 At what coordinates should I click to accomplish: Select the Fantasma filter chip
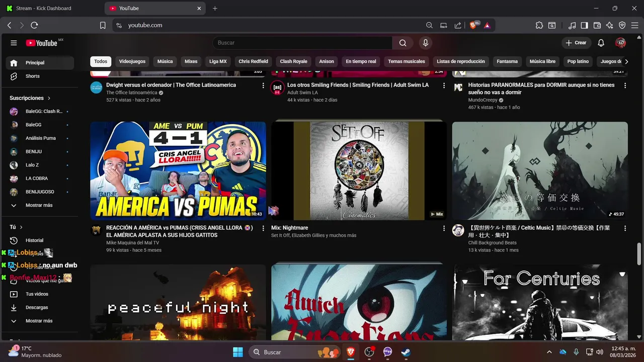(507, 61)
